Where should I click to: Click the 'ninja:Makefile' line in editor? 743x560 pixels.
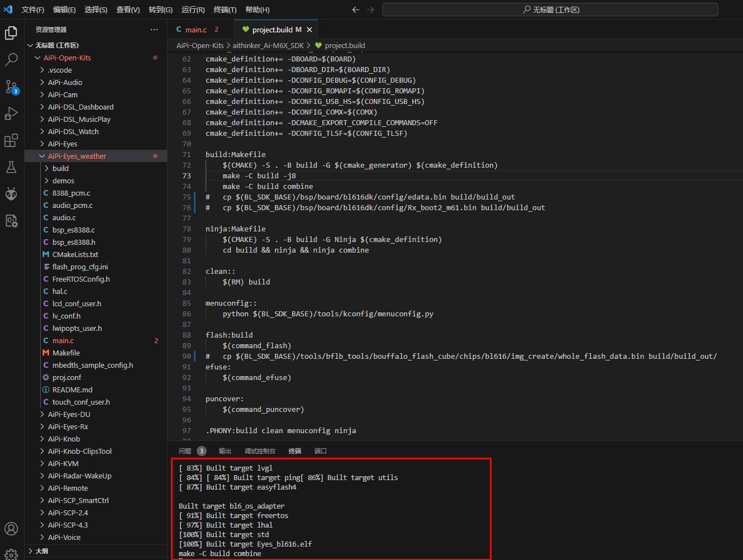tap(235, 229)
